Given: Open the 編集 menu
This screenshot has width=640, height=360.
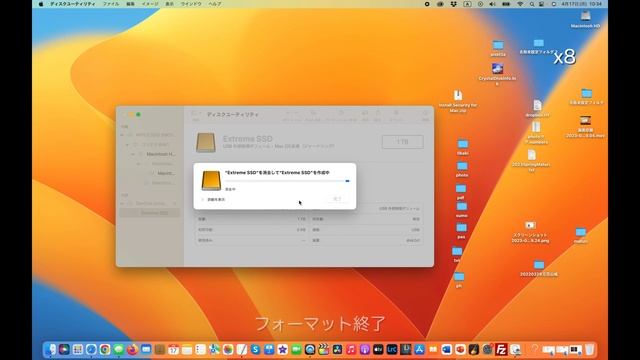Looking at the screenshot, I should [130, 4].
